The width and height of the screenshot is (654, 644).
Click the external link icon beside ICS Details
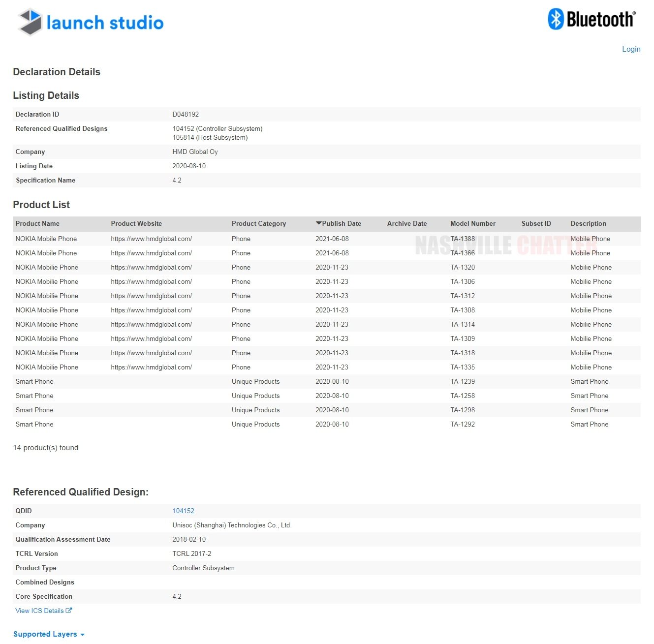pyautogui.click(x=69, y=611)
